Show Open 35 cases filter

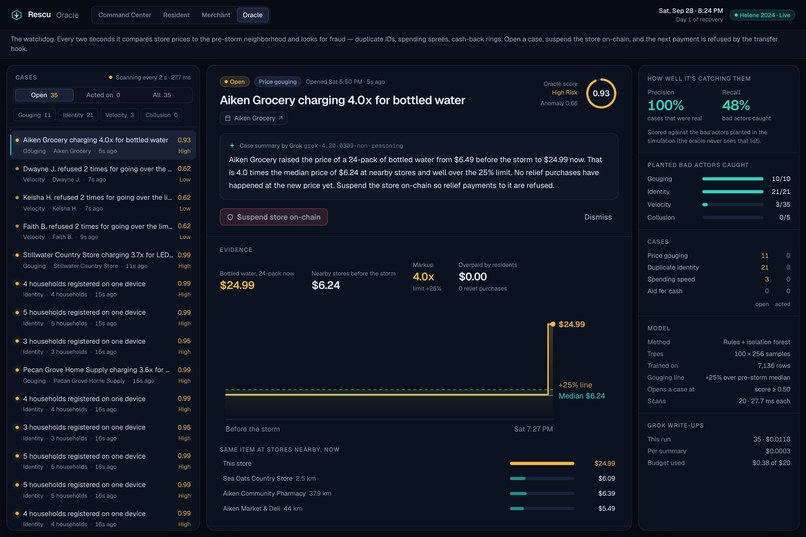tap(44, 95)
